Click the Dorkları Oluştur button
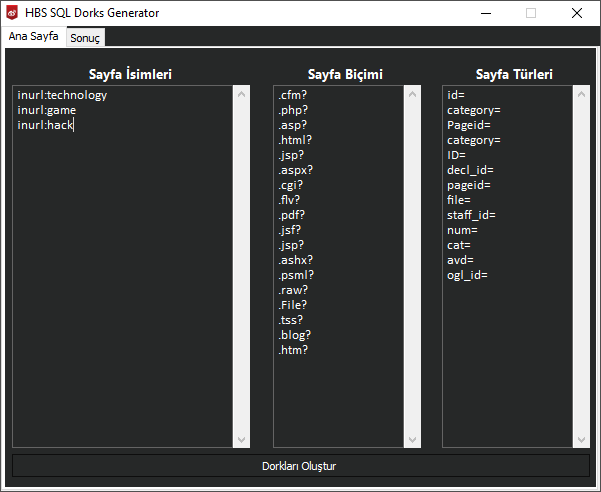The image size is (601, 492). click(x=300, y=466)
